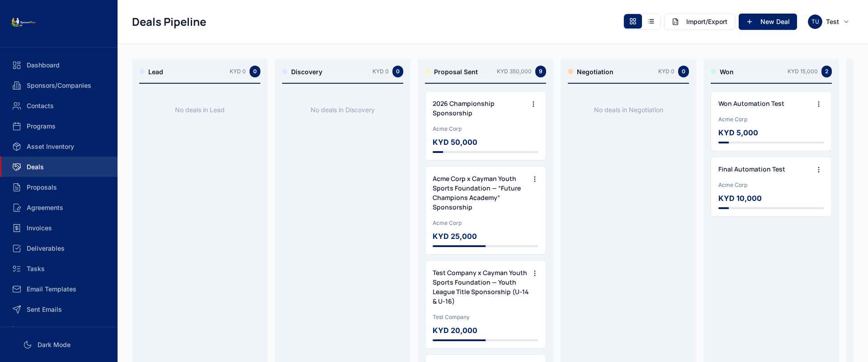Click the Won column count badge 2
The height and width of the screenshot is (362, 868).
point(826,71)
